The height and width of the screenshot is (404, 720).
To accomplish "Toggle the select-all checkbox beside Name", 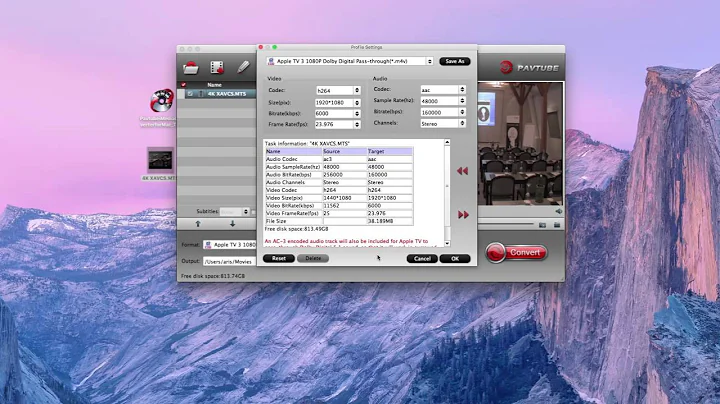I will [183, 85].
